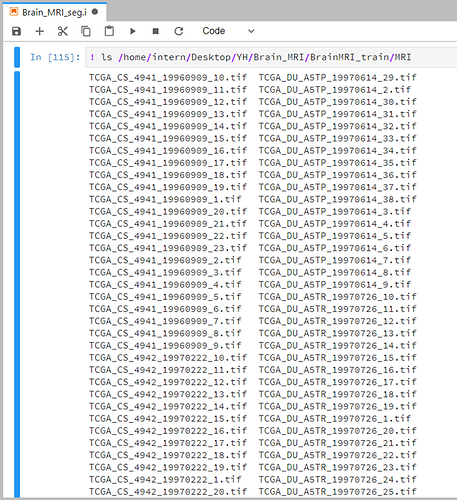Click output entry TCGA_CS_4942_19970222_10.tif
Screen dimensions: 457x500
[168, 358]
